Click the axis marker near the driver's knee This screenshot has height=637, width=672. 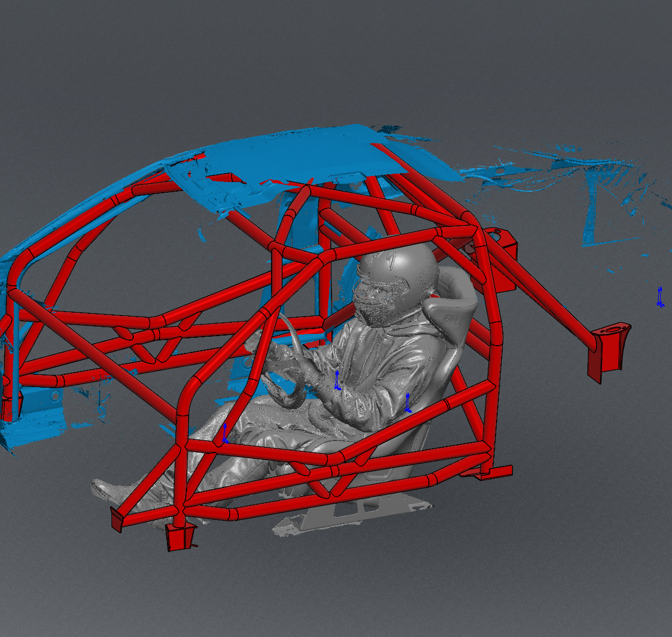225,434
